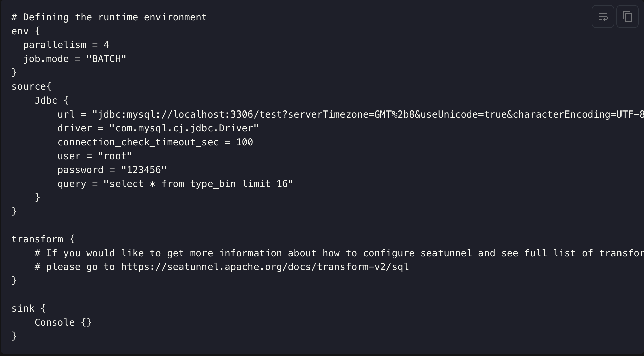
Task: Click the com.mysql.cj.jdbc.Driver driver value
Action: 184,128
